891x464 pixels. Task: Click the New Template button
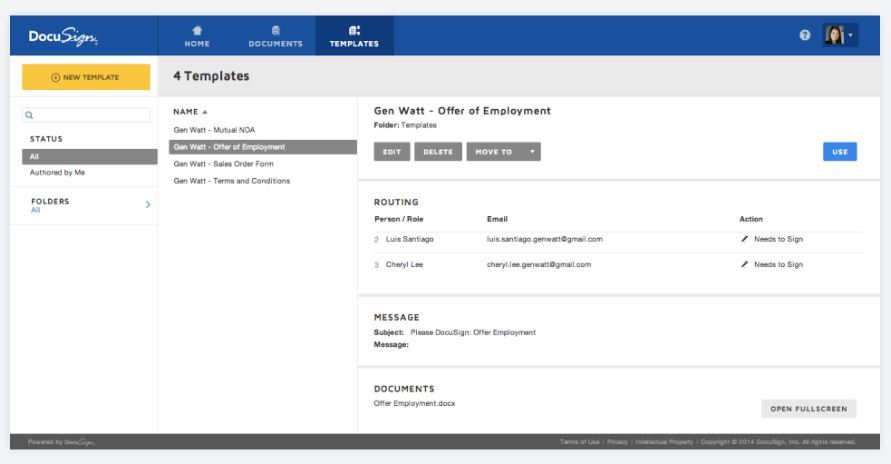[x=86, y=77]
